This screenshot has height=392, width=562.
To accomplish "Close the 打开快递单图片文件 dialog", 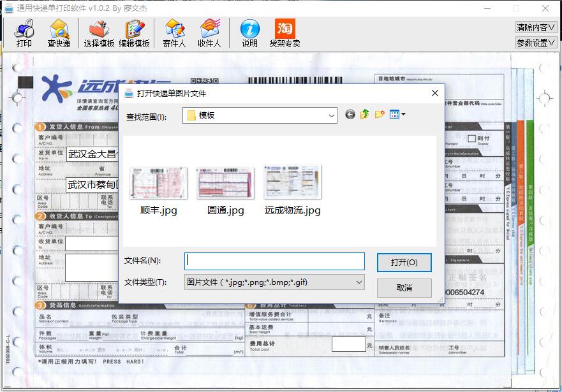I will (x=435, y=94).
